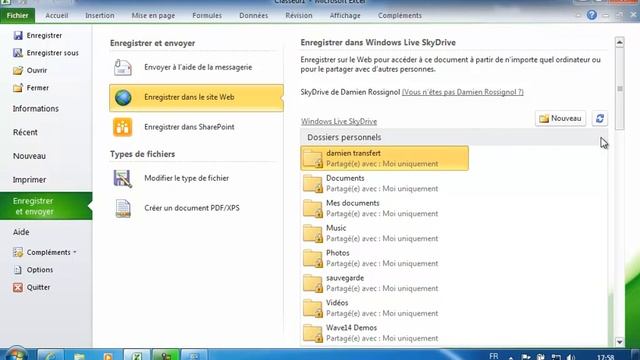Choose Enregistrer dans SharePoint option

pyautogui.click(x=196, y=127)
